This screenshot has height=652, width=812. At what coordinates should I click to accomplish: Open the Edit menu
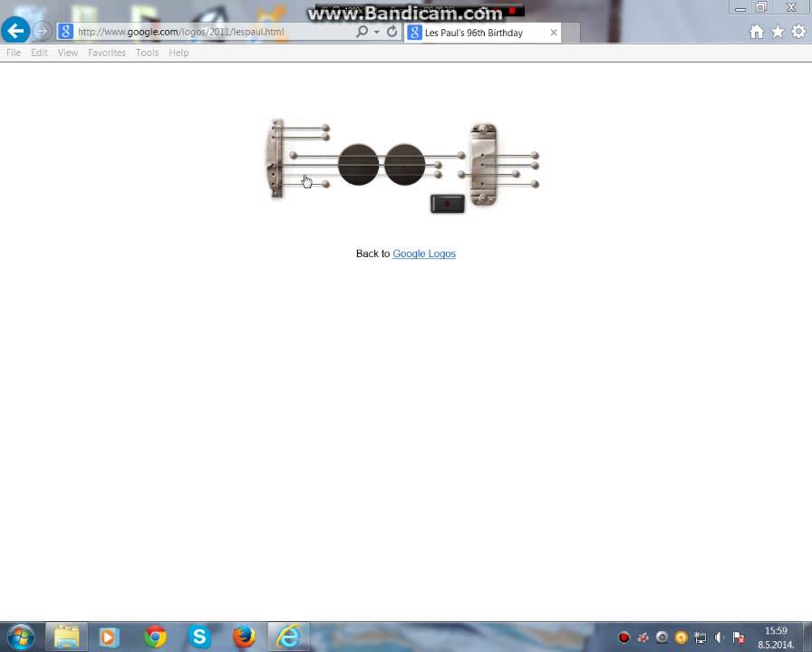click(39, 53)
